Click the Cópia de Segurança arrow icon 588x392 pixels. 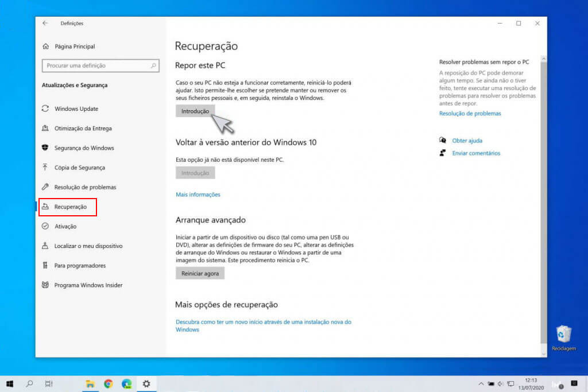pyautogui.click(x=45, y=167)
